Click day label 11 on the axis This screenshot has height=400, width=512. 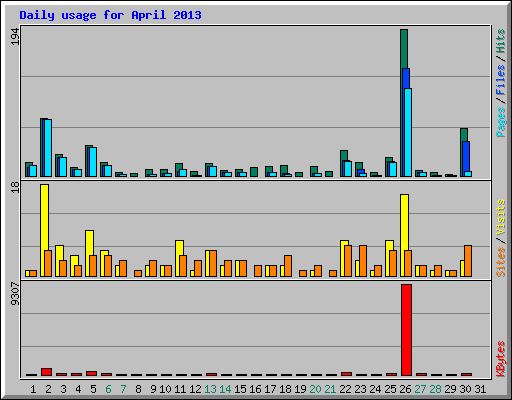pyautogui.click(x=180, y=389)
